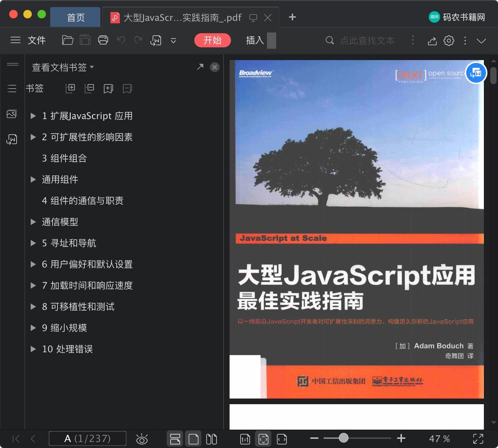Add a new tab with plus button

coord(292,17)
